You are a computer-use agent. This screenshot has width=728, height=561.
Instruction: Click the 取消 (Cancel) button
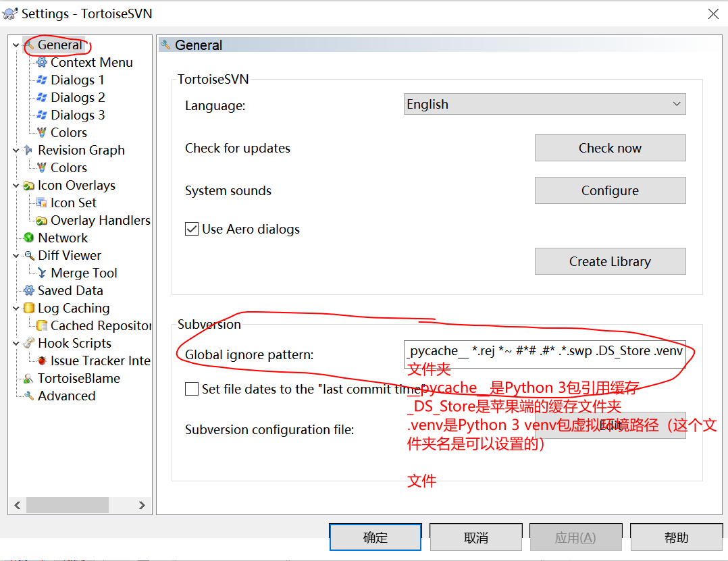tap(476, 537)
